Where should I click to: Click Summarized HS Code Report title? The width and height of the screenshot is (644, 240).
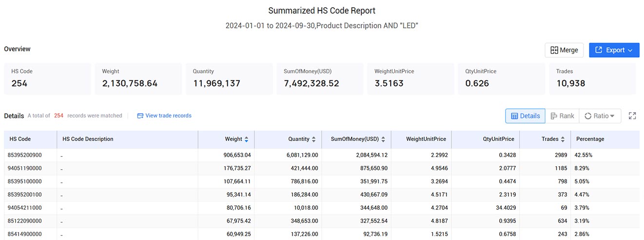[x=322, y=10]
